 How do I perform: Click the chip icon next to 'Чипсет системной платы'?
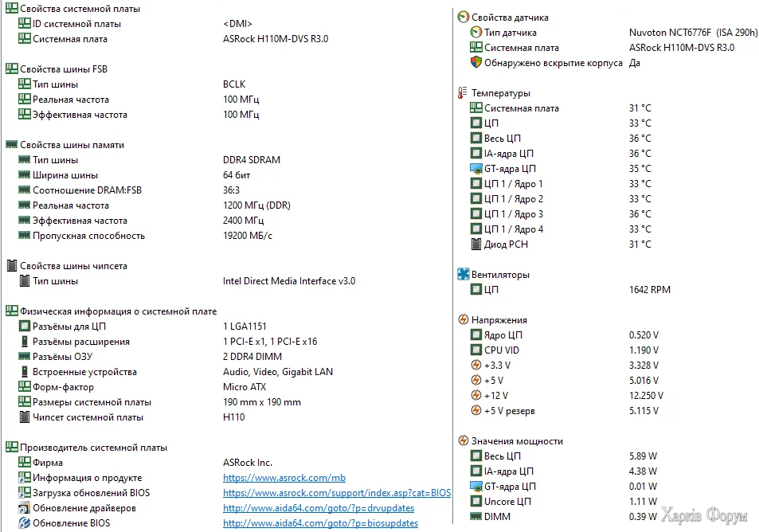tap(24, 417)
